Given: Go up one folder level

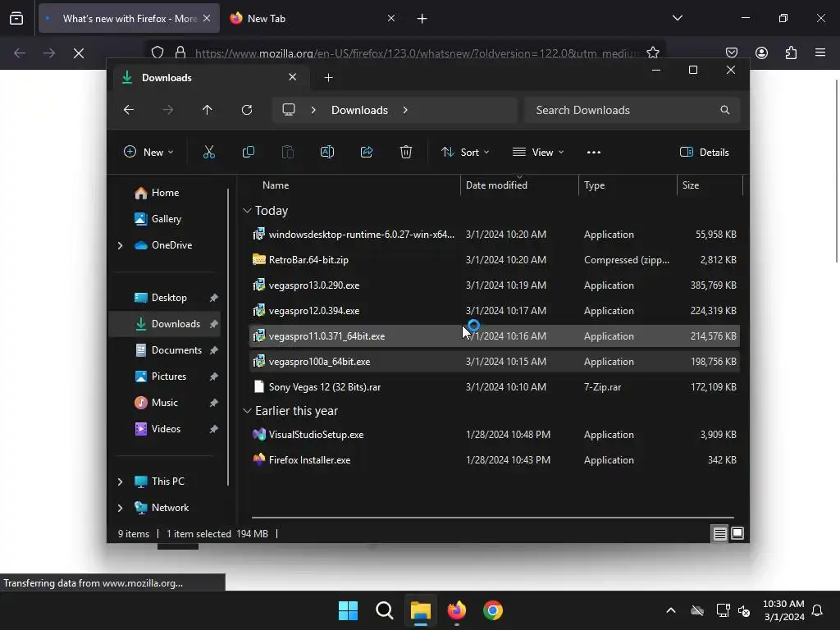Looking at the screenshot, I should 208,110.
